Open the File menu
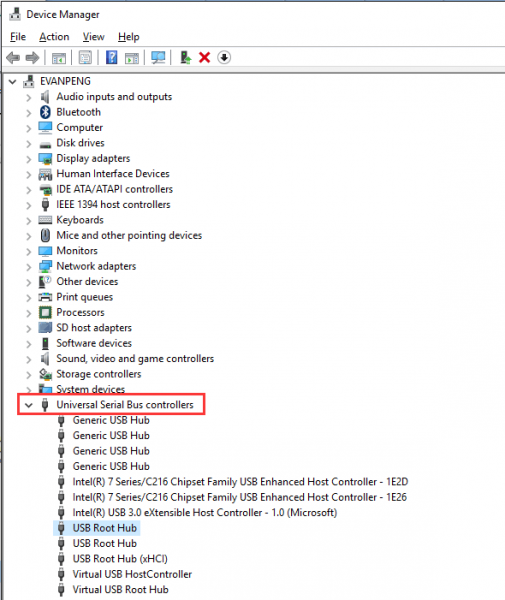 click(x=18, y=37)
